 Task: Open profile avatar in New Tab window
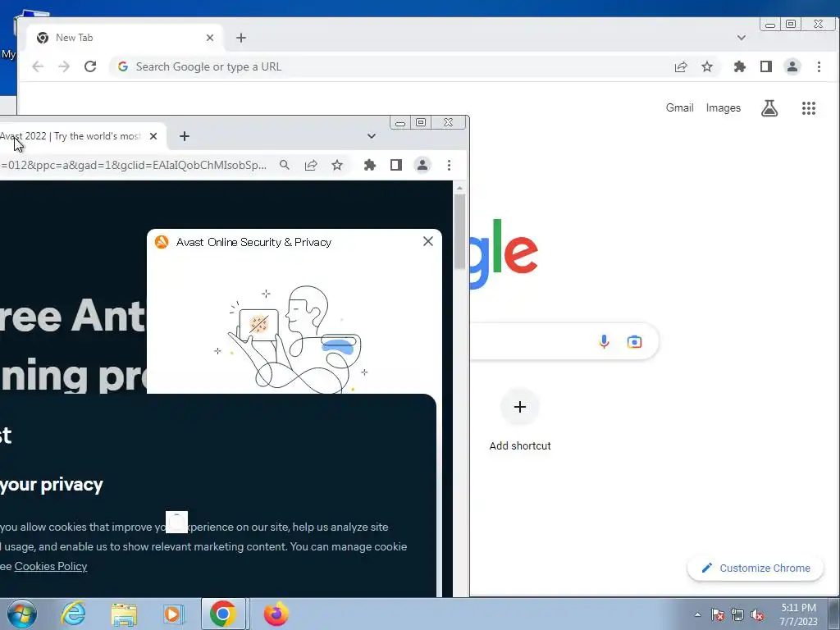pos(792,66)
